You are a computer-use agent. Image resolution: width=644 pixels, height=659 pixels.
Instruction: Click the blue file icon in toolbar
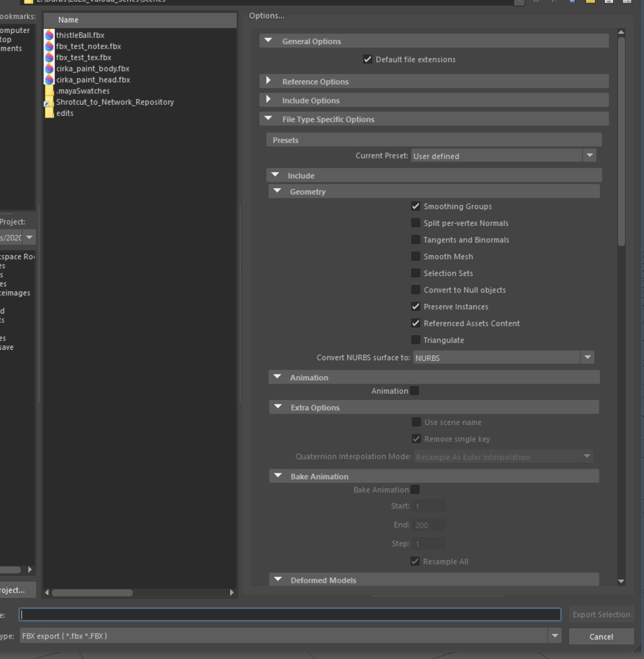click(572, 2)
